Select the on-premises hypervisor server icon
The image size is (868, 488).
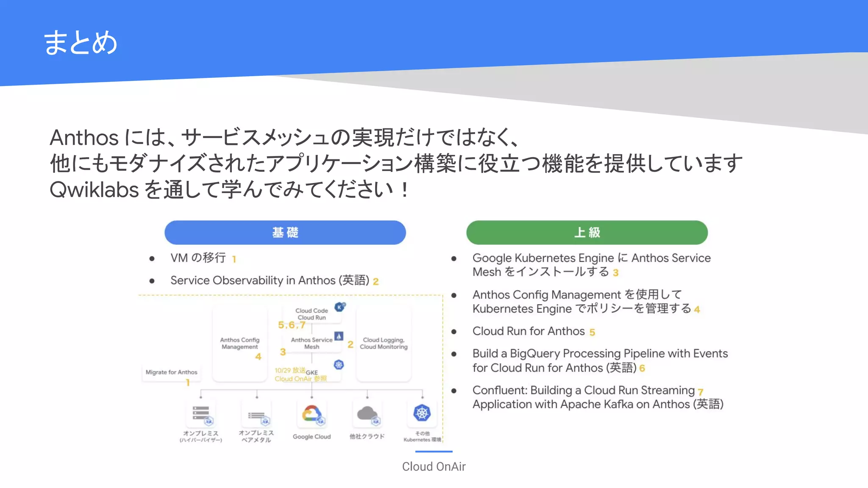click(x=201, y=414)
